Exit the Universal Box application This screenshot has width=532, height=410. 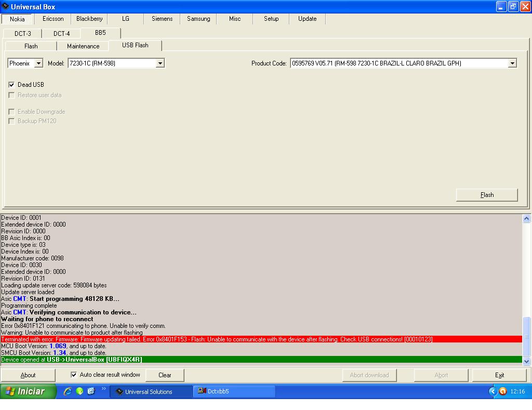(x=499, y=375)
